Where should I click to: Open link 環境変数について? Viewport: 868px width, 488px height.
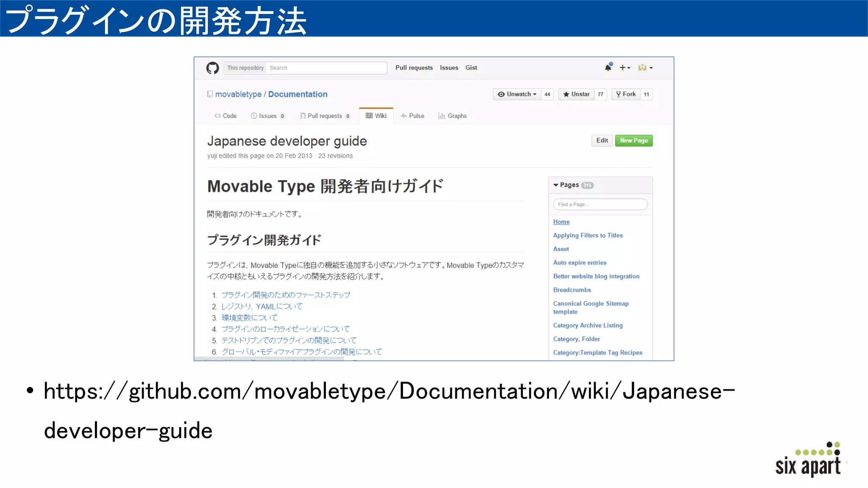[x=250, y=318]
